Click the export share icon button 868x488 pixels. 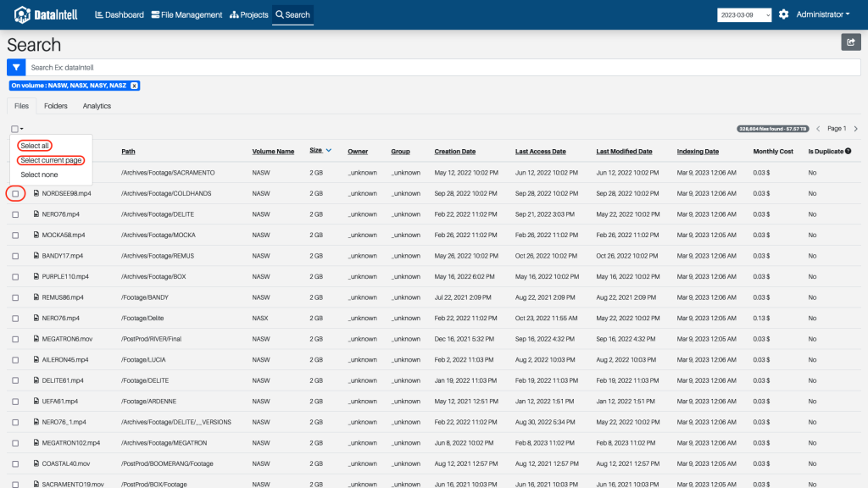coord(851,42)
